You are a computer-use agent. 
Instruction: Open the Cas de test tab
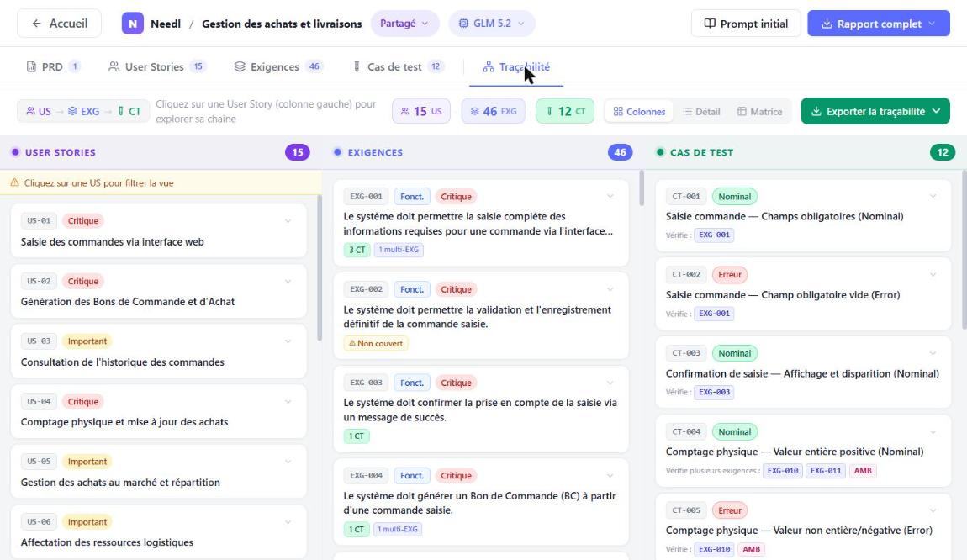[398, 66]
